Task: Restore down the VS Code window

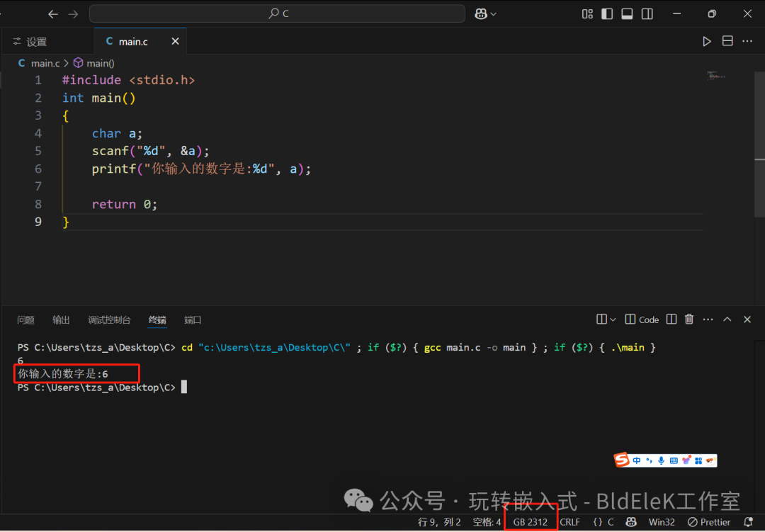Action: (x=712, y=13)
